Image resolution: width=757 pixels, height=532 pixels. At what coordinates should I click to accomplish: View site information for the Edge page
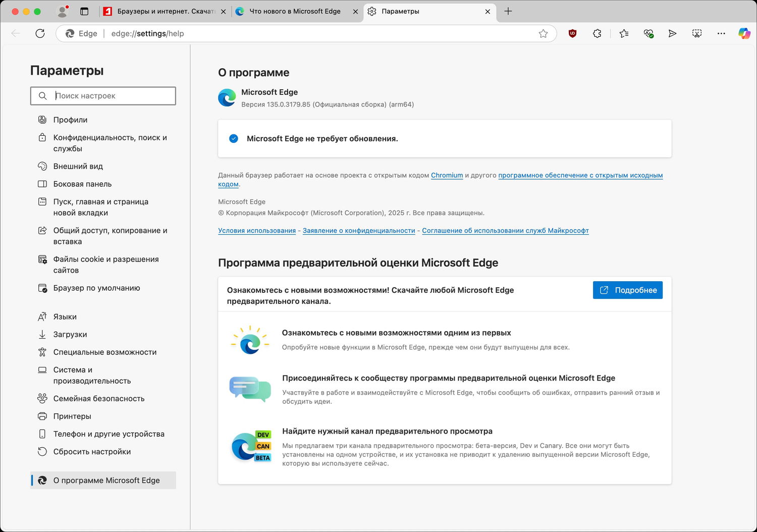(x=82, y=33)
